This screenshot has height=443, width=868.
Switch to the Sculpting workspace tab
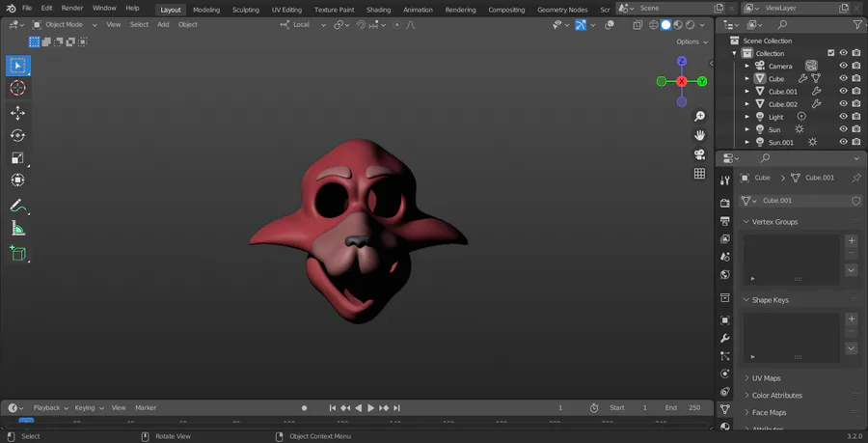[245, 9]
